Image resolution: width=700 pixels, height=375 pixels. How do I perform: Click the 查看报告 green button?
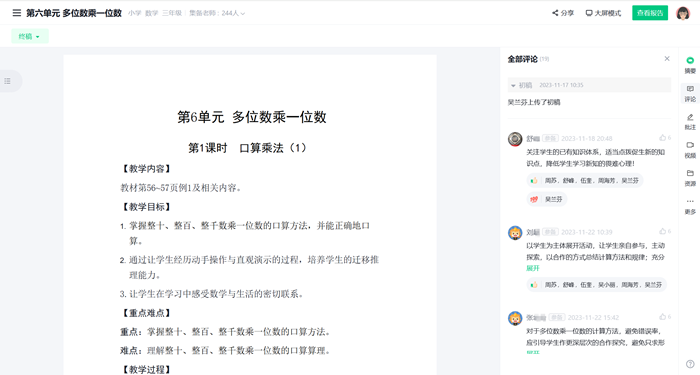coord(650,13)
